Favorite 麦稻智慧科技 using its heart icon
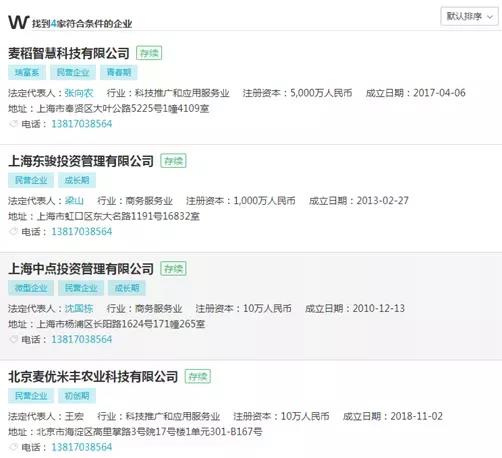 pyautogui.click(x=13, y=124)
